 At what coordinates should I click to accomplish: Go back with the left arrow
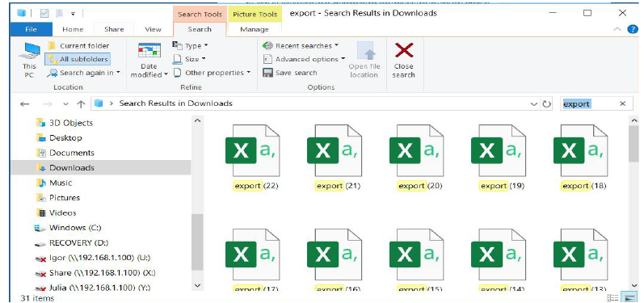[x=24, y=104]
